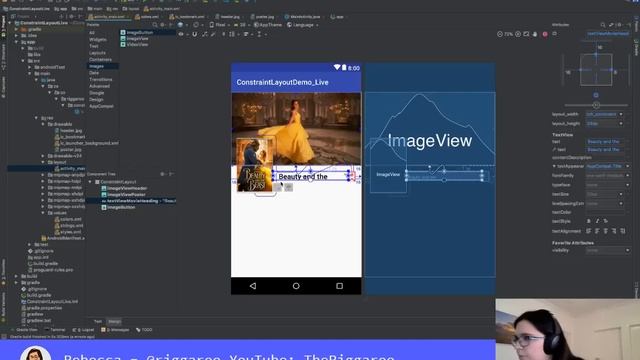Open the design surface layers icon

point(180,25)
